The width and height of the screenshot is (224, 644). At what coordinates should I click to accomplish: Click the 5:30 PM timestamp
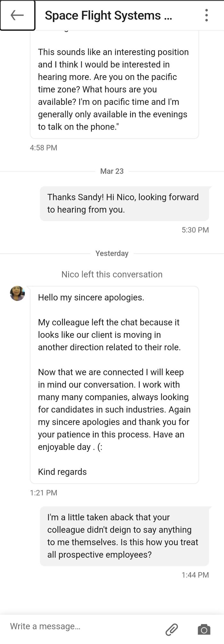(195, 230)
